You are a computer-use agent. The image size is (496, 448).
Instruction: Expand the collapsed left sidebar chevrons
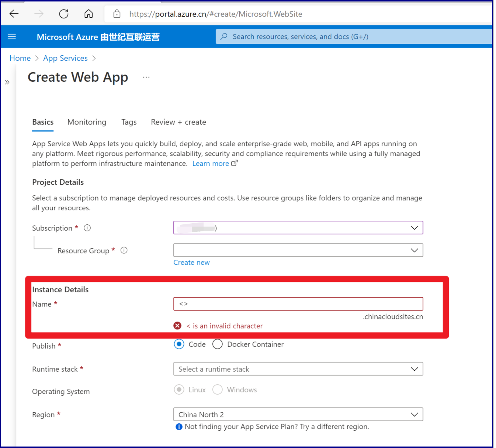tap(7, 82)
